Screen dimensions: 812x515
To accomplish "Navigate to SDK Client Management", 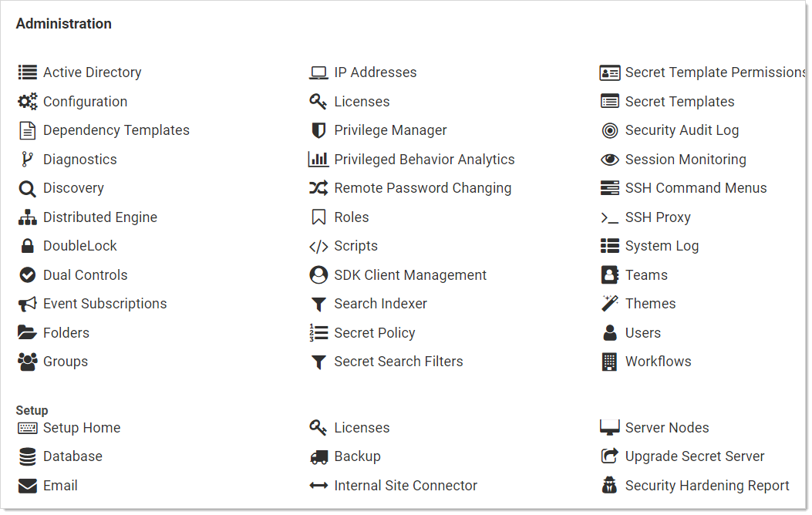I will (410, 275).
